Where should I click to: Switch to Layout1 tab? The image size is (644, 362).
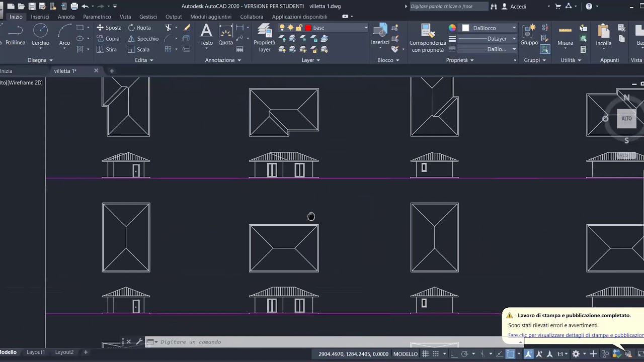point(36,352)
